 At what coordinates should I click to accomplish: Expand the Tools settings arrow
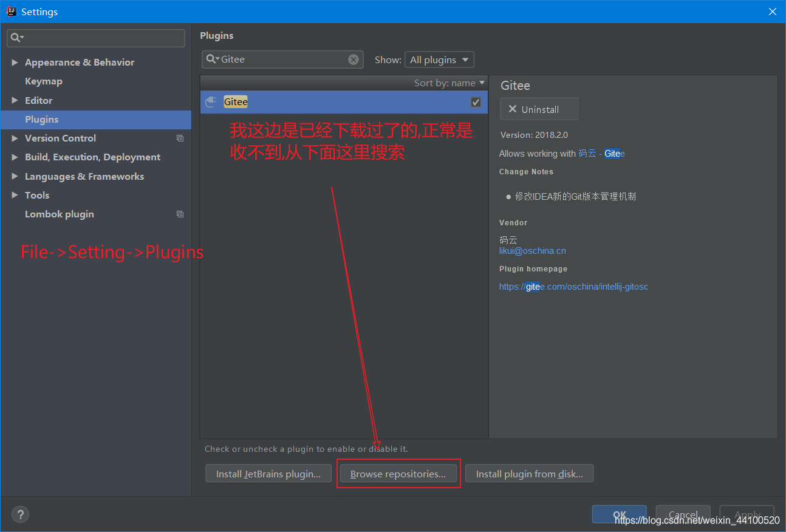(15, 196)
